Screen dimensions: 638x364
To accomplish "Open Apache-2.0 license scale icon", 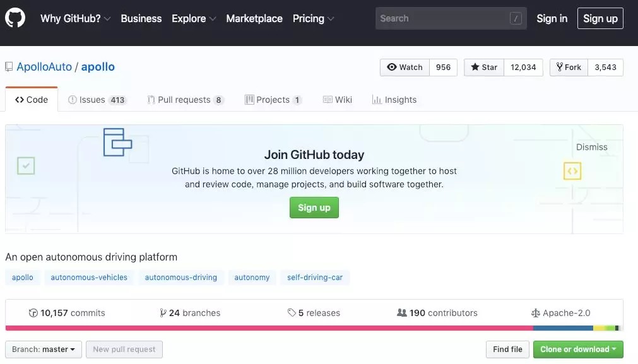I will tap(536, 313).
